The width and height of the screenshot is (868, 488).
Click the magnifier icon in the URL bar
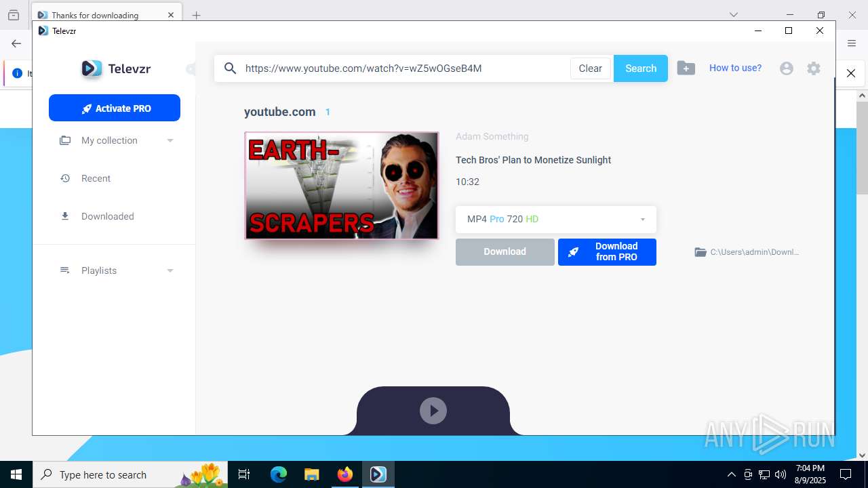(231, 68)
